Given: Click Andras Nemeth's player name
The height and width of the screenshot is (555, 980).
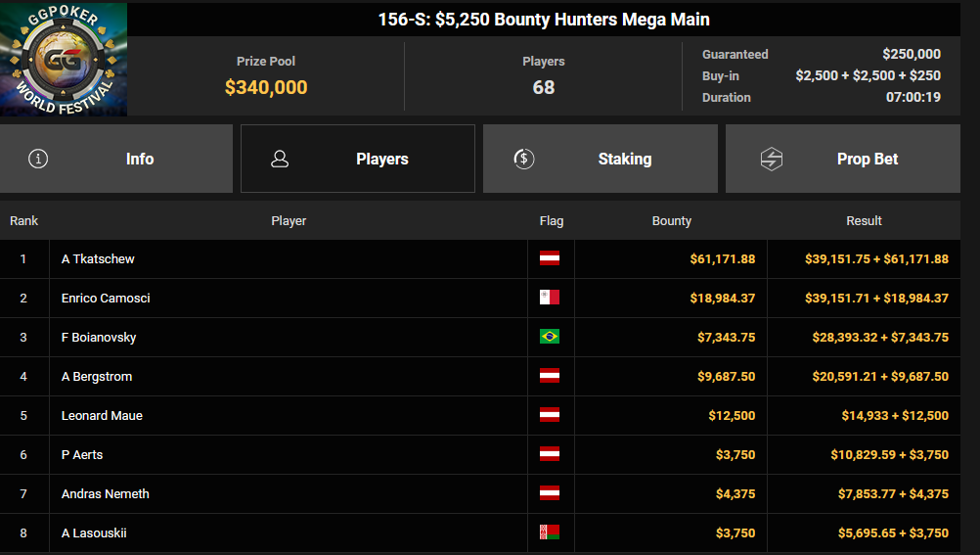Looking at the screenshot, I should click(105, 493).
